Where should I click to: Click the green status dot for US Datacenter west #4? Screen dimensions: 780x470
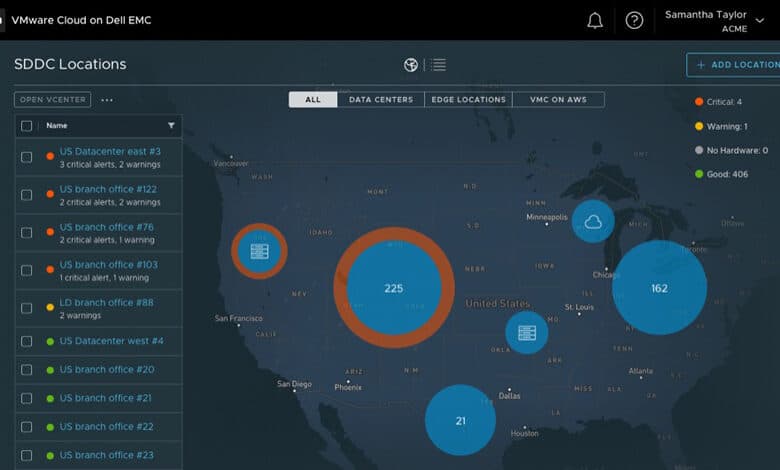coord(50,342)
